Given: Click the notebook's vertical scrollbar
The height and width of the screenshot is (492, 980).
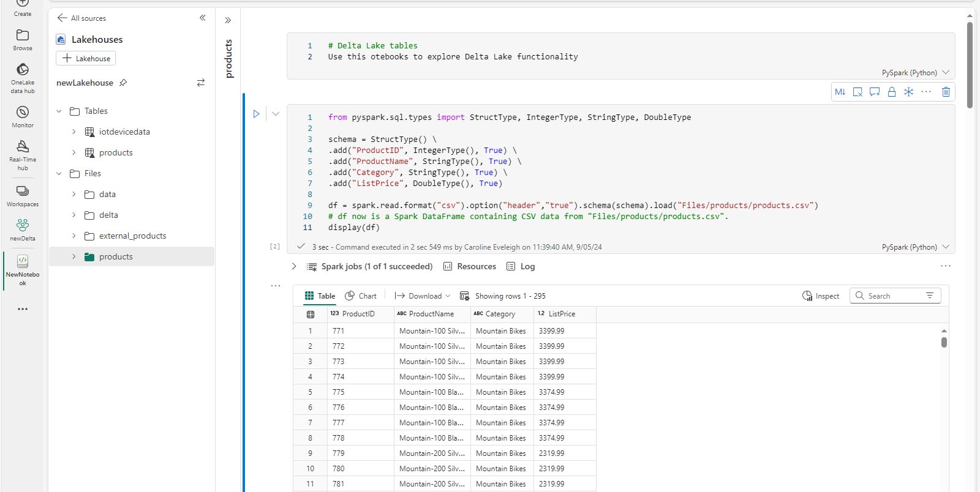Looking at the screenshot, I should pos(970,65).
